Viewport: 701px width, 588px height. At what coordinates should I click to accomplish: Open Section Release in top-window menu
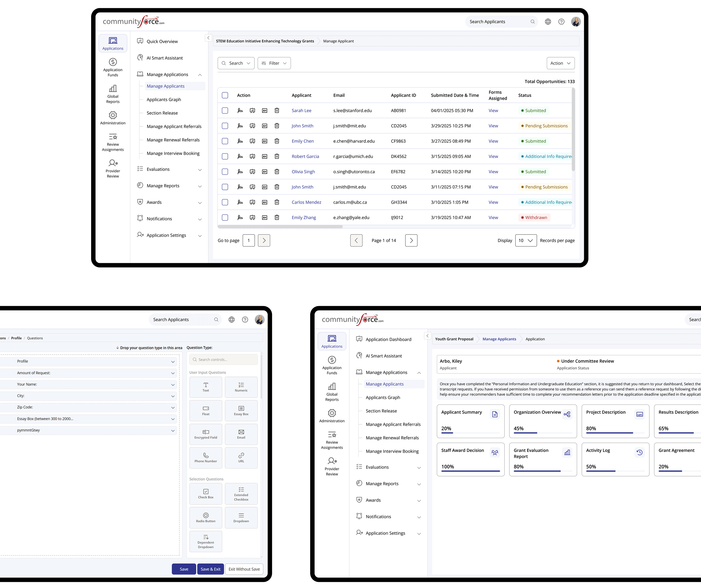(x=162, y=113)
